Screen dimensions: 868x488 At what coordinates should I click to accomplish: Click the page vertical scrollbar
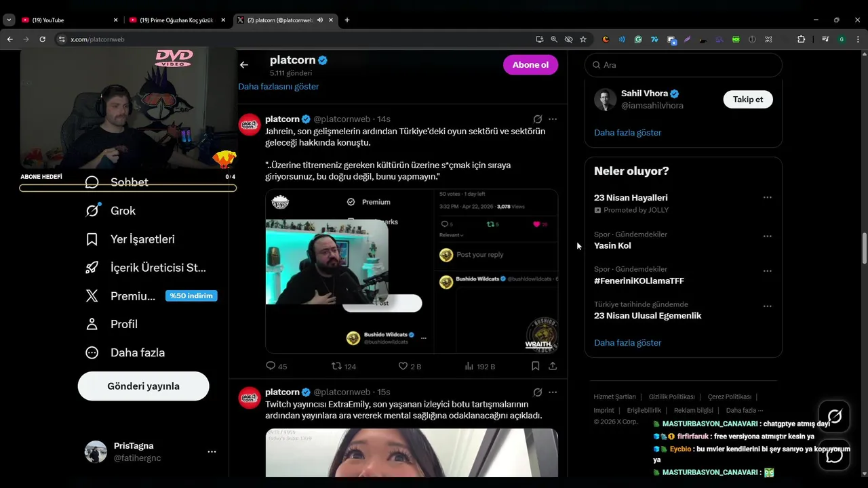pos(864,248)
